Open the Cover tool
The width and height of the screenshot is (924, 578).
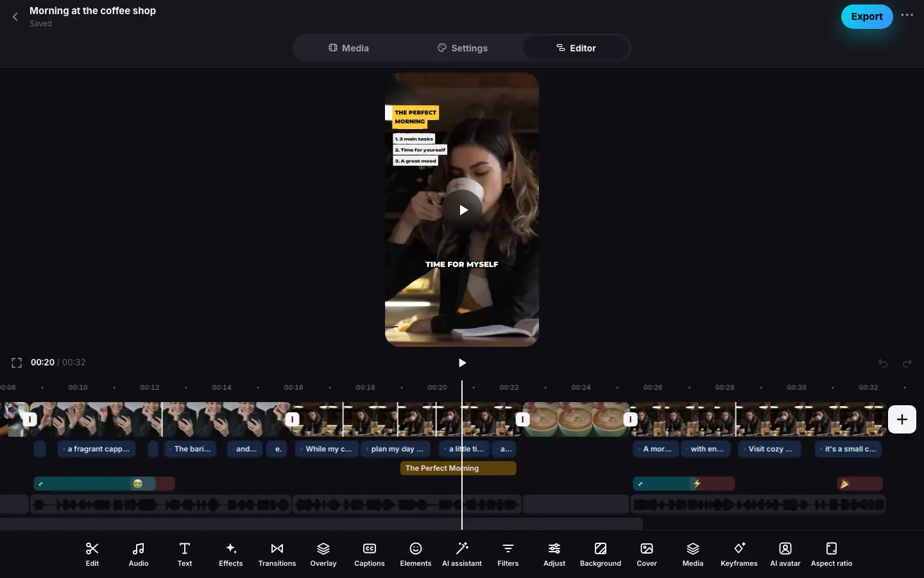click(647, 554)
